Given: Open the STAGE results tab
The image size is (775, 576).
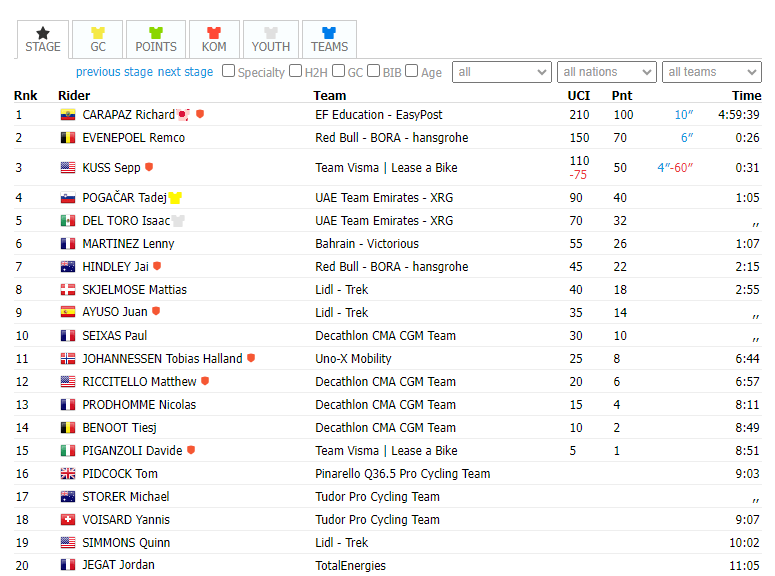Looking at the screenshot, I should click(x=43, y=40).
